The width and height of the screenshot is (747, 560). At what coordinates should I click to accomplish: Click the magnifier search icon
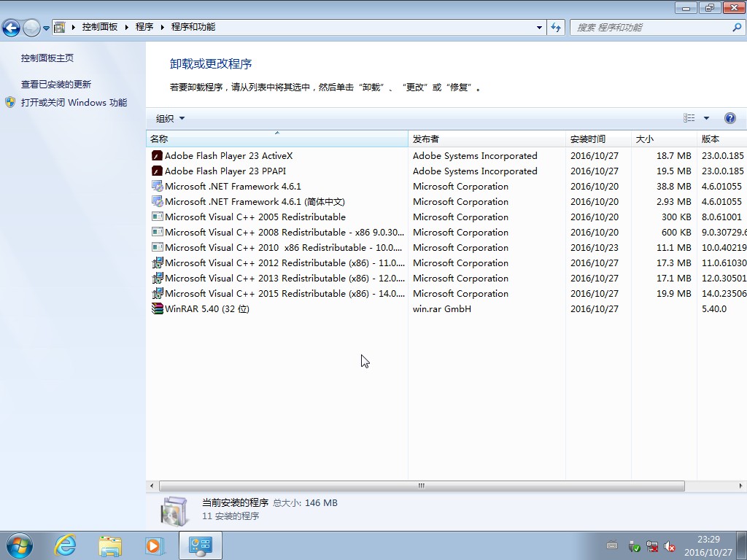coord(737,27)
